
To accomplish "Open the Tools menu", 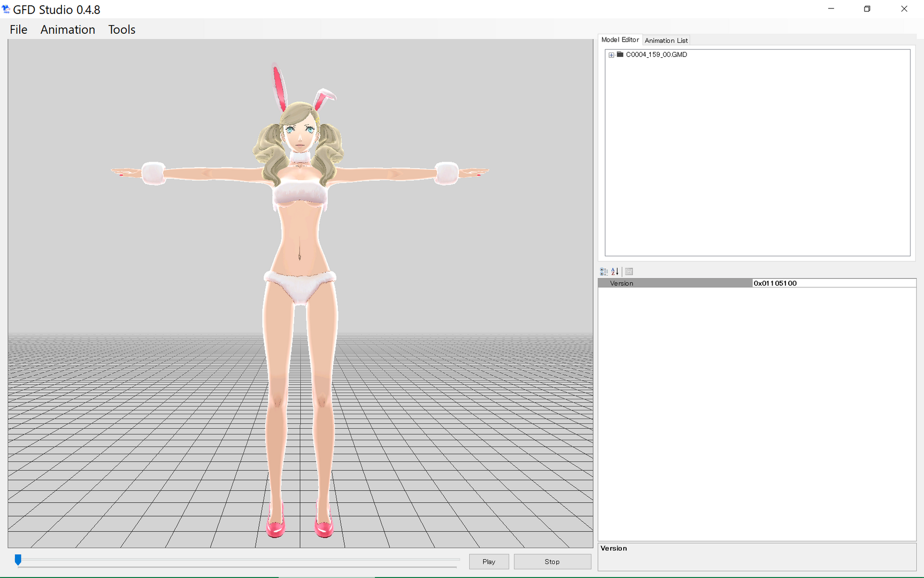I will pyautogui.click(x=122, y=29).
